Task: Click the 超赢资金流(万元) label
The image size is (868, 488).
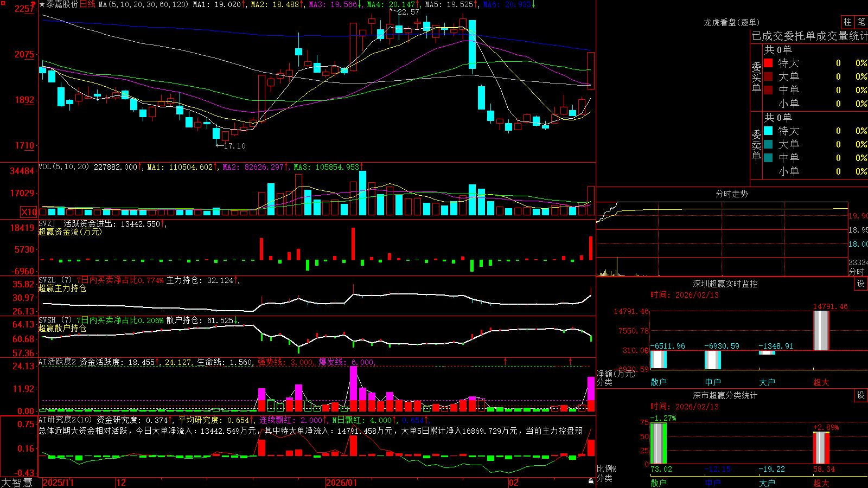Action: [x=70, y=232]
